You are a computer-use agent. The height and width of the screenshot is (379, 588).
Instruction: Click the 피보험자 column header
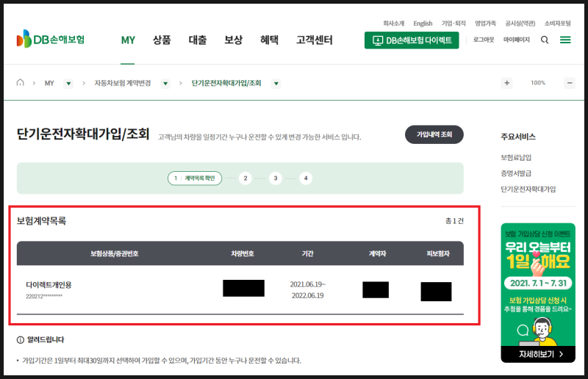pos(437,253)
